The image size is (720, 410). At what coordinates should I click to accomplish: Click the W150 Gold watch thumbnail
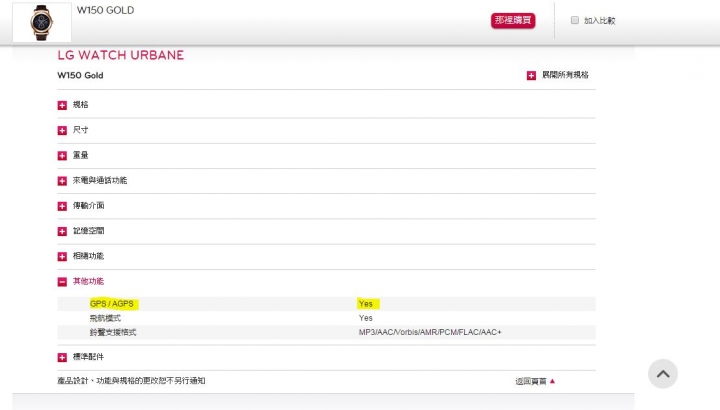point(42,22)
